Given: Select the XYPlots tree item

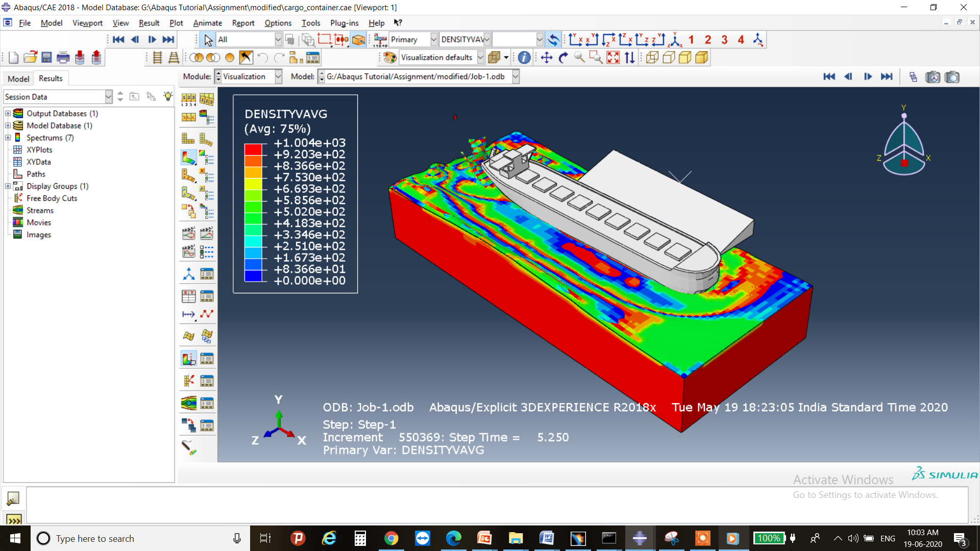Looking at the screenshot, I should click(39, 149).
